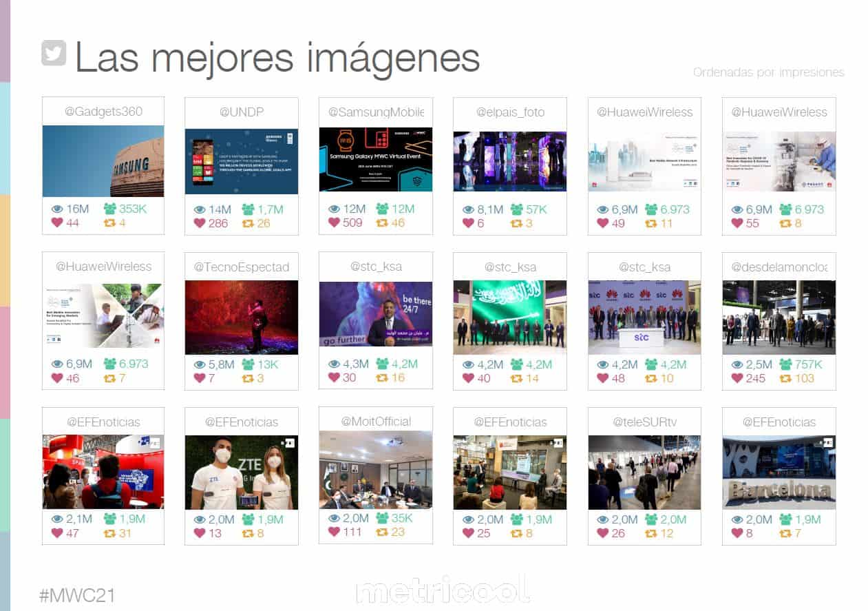Click the heart icon next to 49 likes
The image size is (868, 611).
tap(603, 223)
